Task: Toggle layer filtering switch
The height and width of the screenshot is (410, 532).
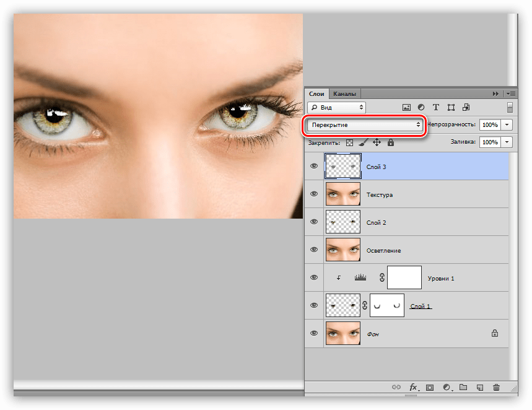Action: [x=510, y=107]
